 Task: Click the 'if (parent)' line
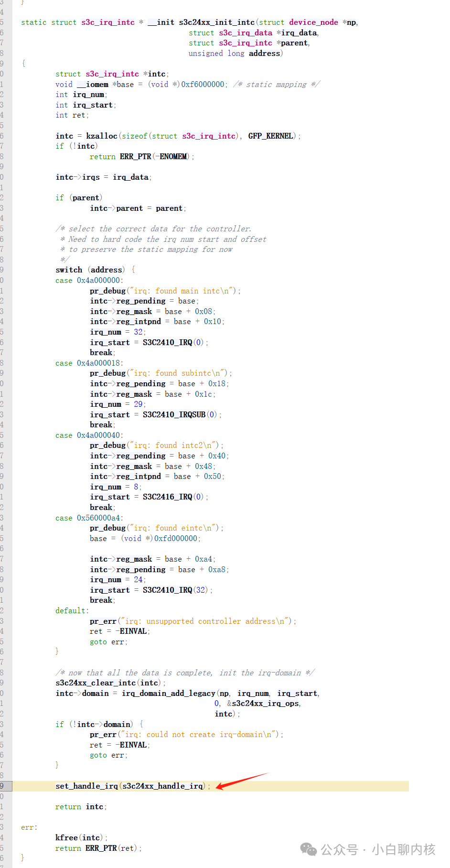pos(79,198)
